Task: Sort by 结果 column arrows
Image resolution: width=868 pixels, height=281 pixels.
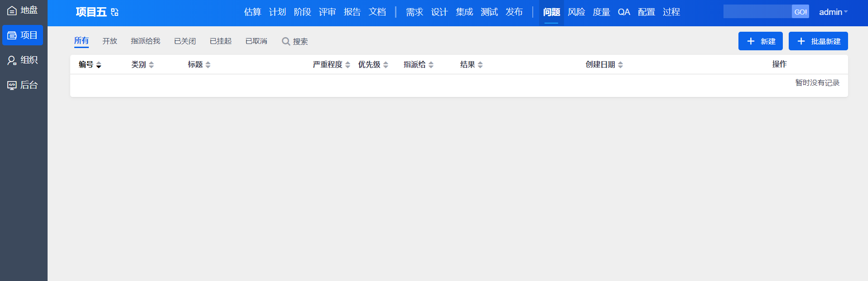Action: pos(480,65)
